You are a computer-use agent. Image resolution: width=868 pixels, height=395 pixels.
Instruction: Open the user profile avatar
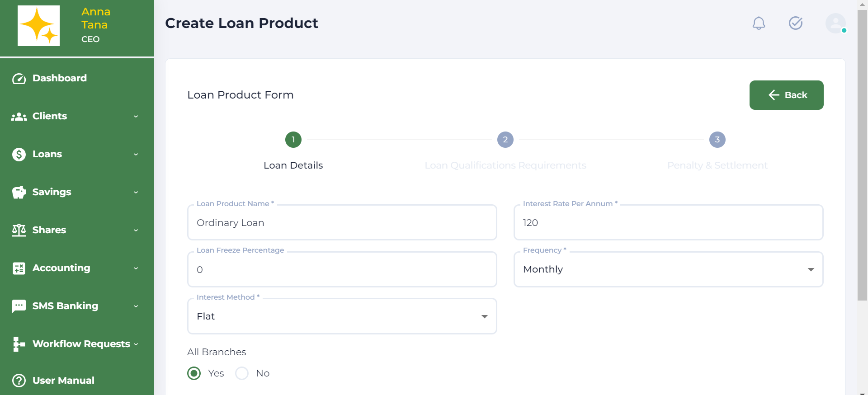(835, 23)
